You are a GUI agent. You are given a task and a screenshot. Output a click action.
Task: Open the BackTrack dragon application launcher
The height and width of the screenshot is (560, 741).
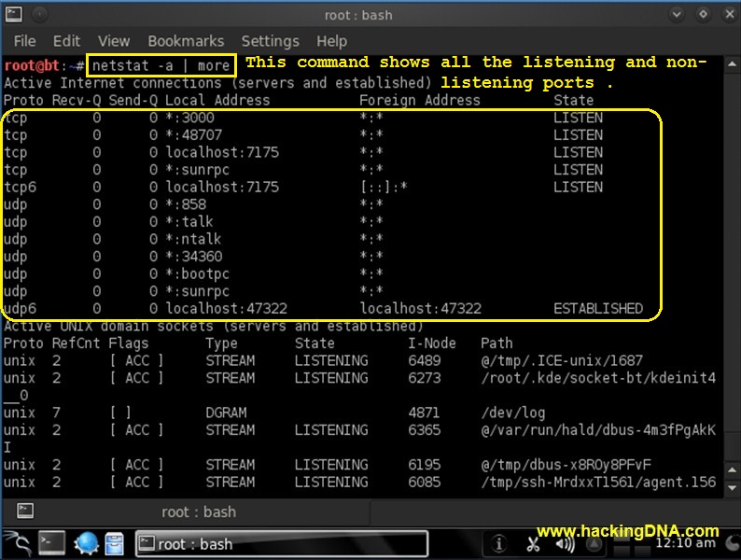coord(18,543)
